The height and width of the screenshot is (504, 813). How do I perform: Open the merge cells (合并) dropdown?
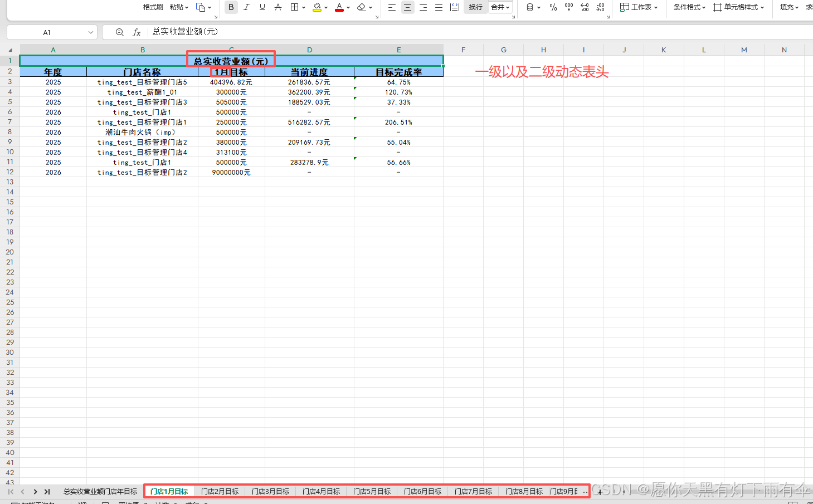tap(500, 7)
